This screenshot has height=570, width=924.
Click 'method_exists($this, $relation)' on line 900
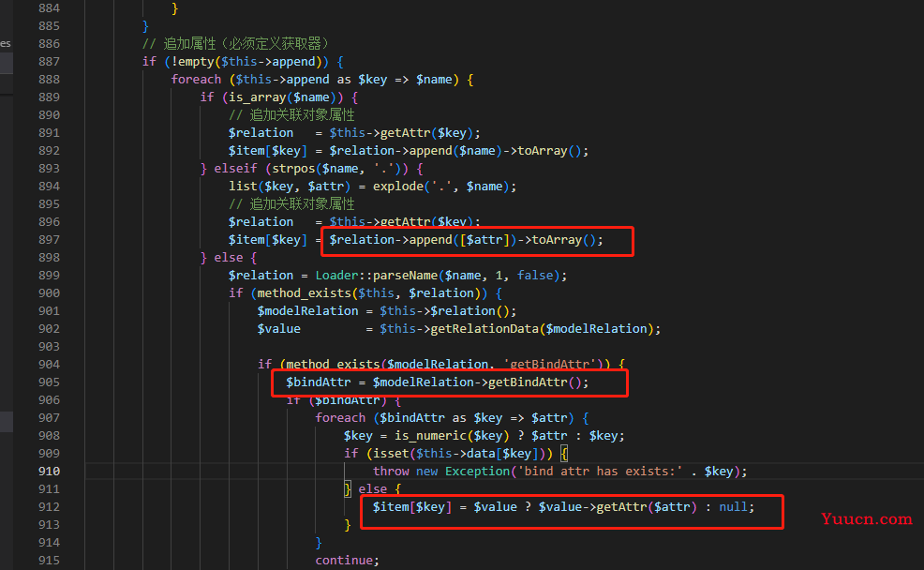[369, 292]
